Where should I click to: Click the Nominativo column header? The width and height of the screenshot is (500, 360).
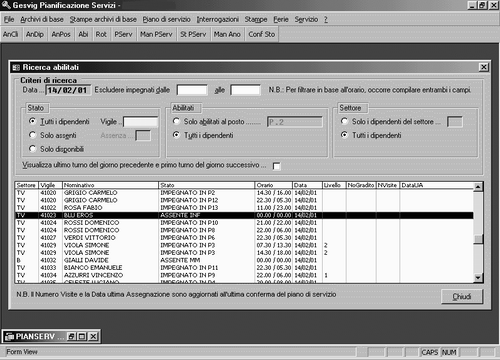pos(110,185)
